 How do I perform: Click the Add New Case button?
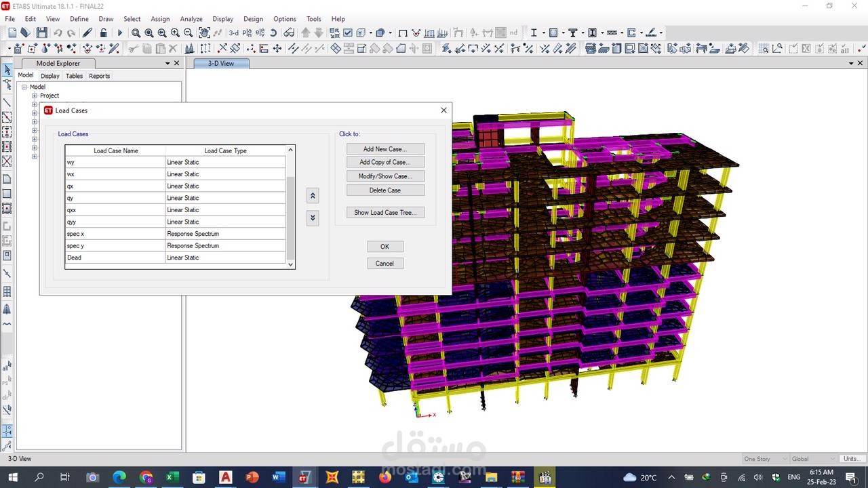385,149
